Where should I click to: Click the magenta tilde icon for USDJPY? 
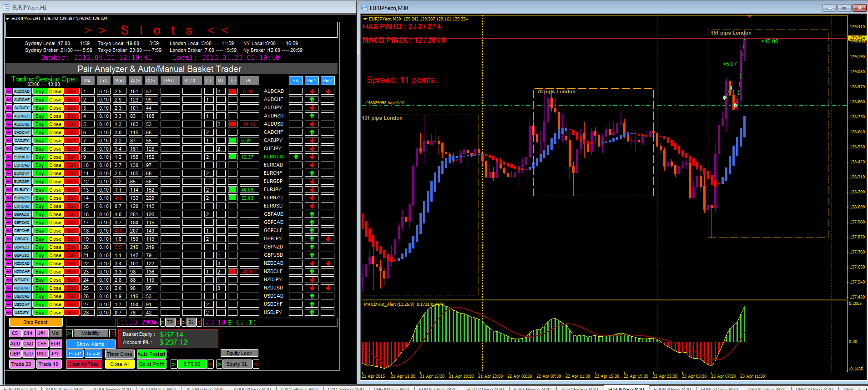tap(9, 313)
